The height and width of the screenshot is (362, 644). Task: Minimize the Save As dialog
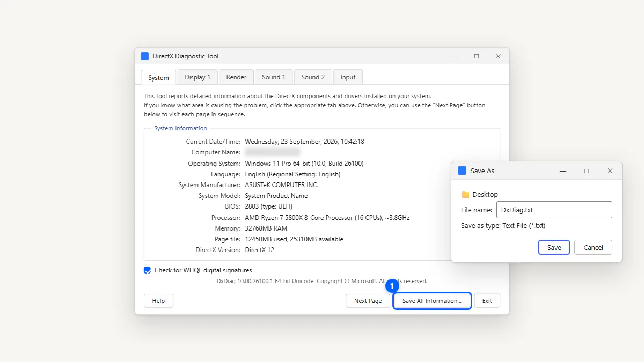(x=563, y=171)
